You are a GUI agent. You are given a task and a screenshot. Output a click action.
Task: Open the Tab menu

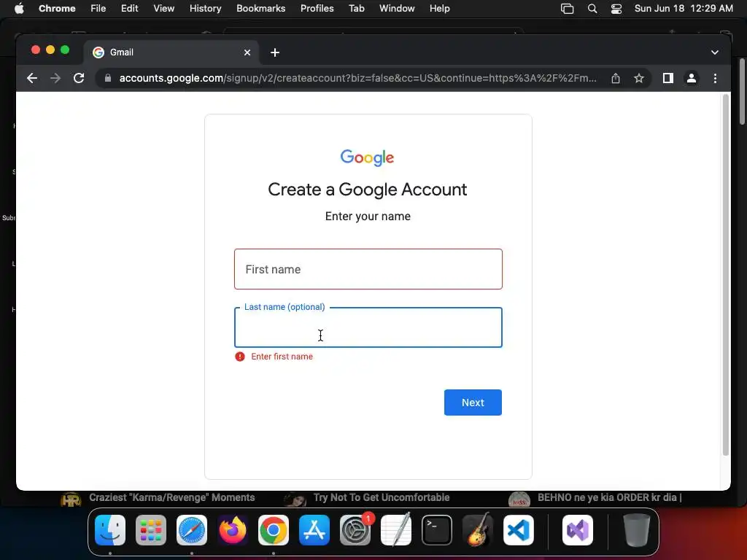click(x=356, y=8)
